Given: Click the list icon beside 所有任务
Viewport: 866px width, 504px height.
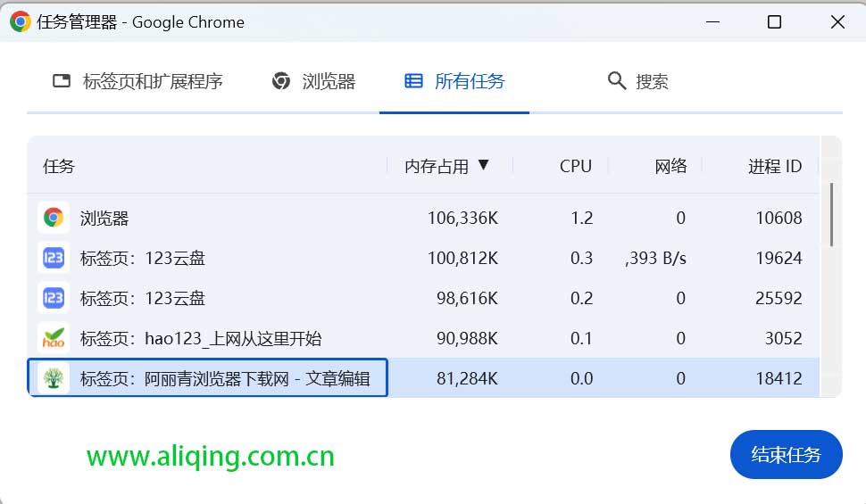Looking at the screenshot, I should tap(413, 81).
